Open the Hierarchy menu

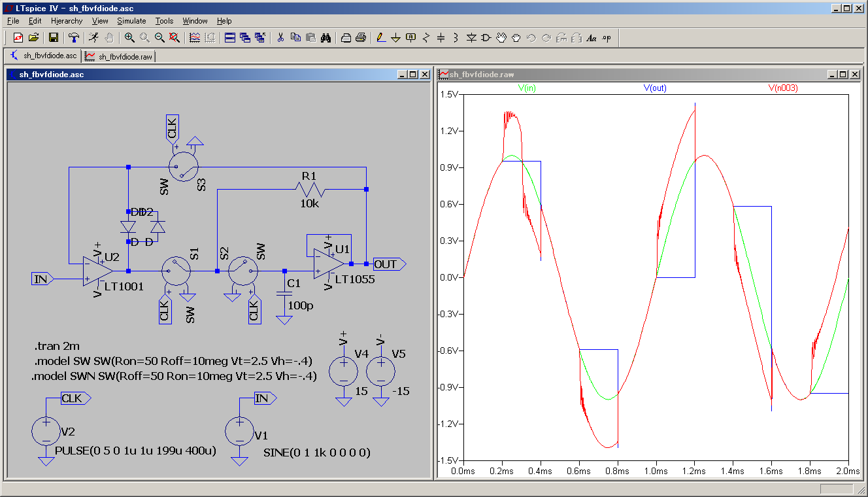[x=67, y=21]
